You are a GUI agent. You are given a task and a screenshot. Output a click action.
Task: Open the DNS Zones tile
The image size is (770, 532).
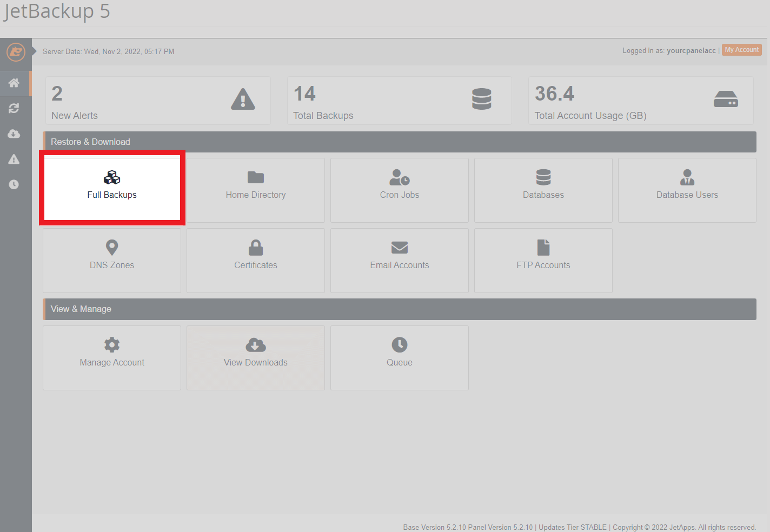tap(112, 260)
